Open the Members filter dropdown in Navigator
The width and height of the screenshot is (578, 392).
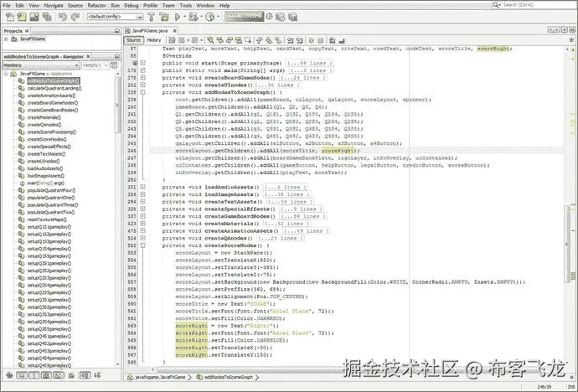41,65
